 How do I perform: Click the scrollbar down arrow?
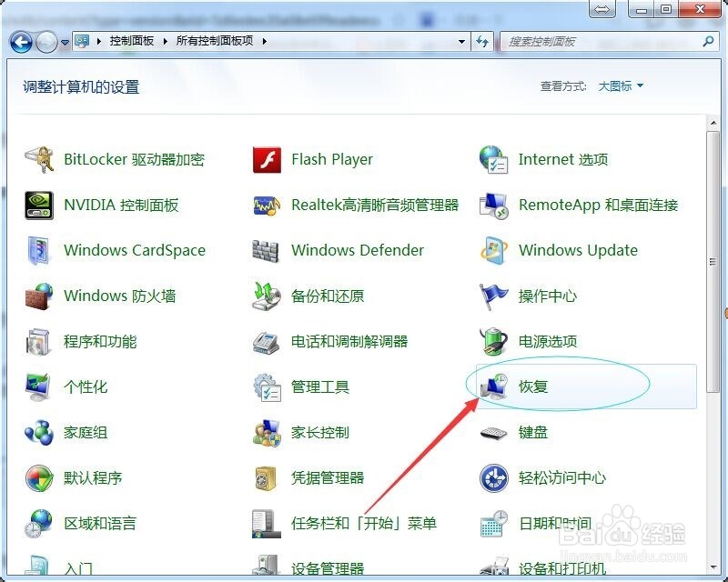point(713,567)
